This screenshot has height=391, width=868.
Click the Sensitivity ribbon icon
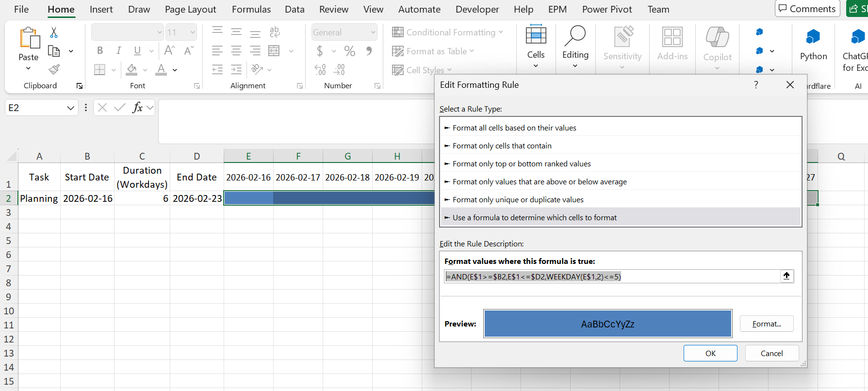[x=622, y=47]
